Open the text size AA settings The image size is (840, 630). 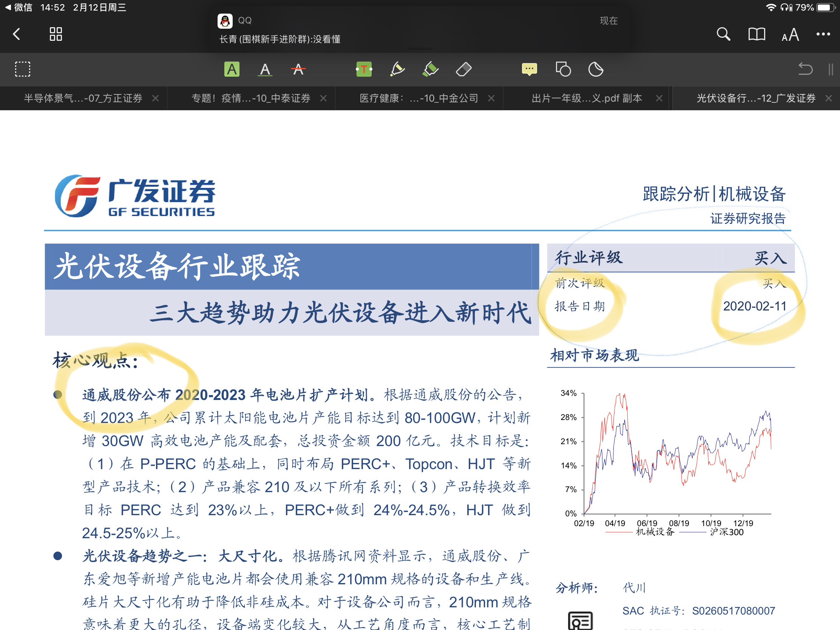click(790, 35)
